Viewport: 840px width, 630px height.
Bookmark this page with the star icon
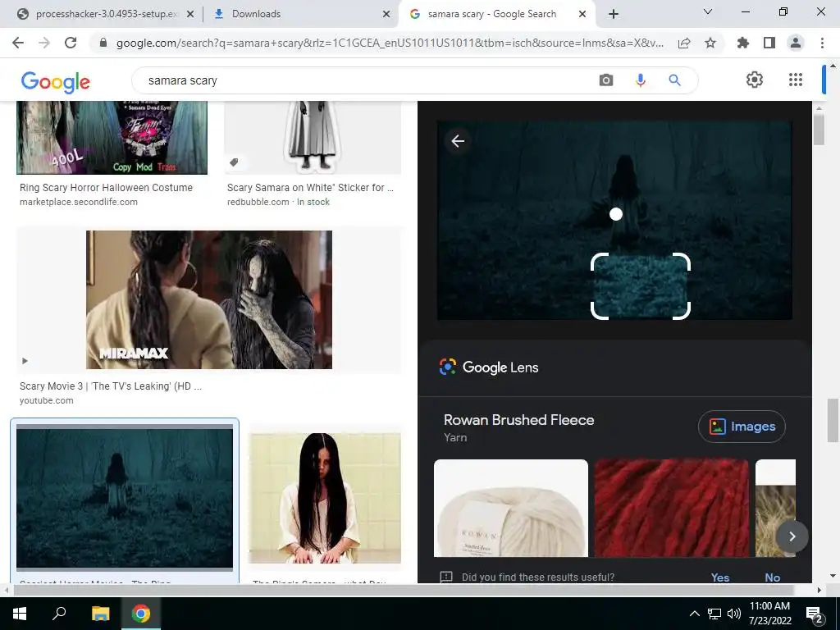tap(710, 43)
